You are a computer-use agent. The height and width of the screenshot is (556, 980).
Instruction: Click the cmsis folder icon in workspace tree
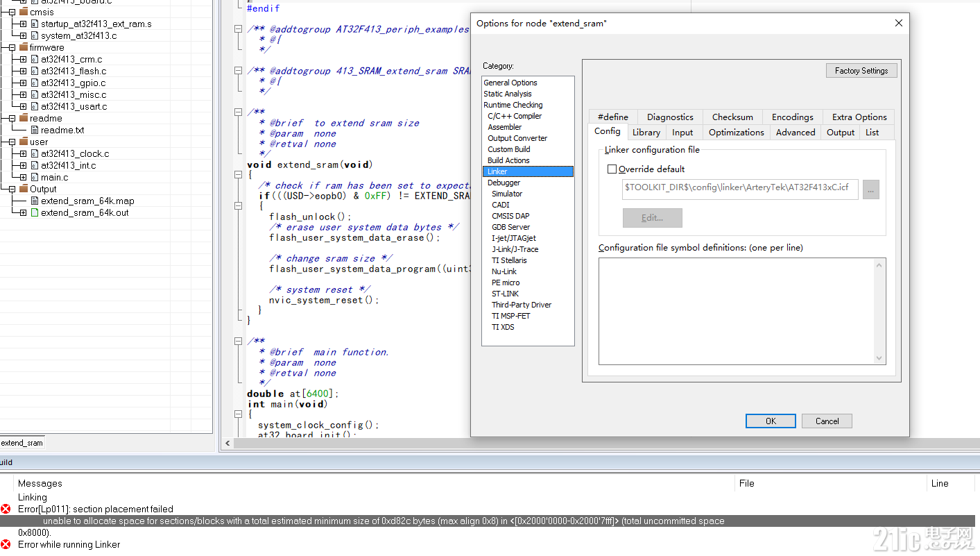pyautogui.click(x=24, y=12)
